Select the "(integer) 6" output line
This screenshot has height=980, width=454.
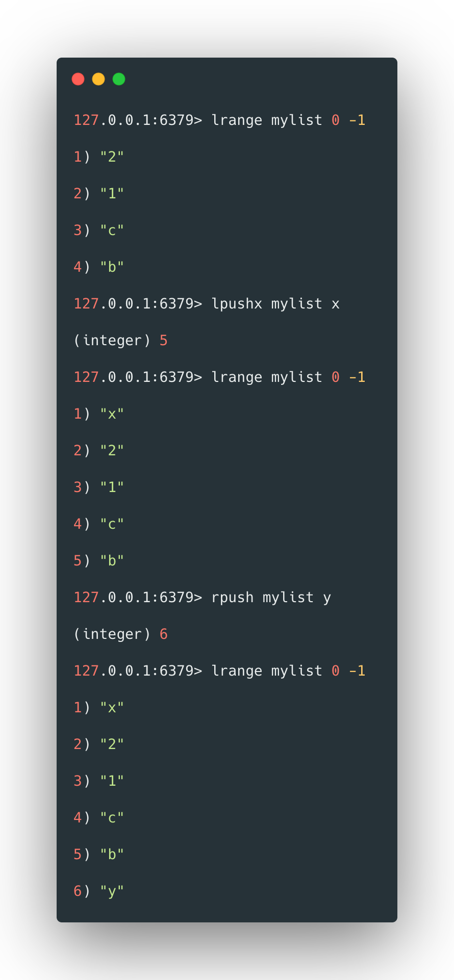pyautogui.click(x=120, y=634)
